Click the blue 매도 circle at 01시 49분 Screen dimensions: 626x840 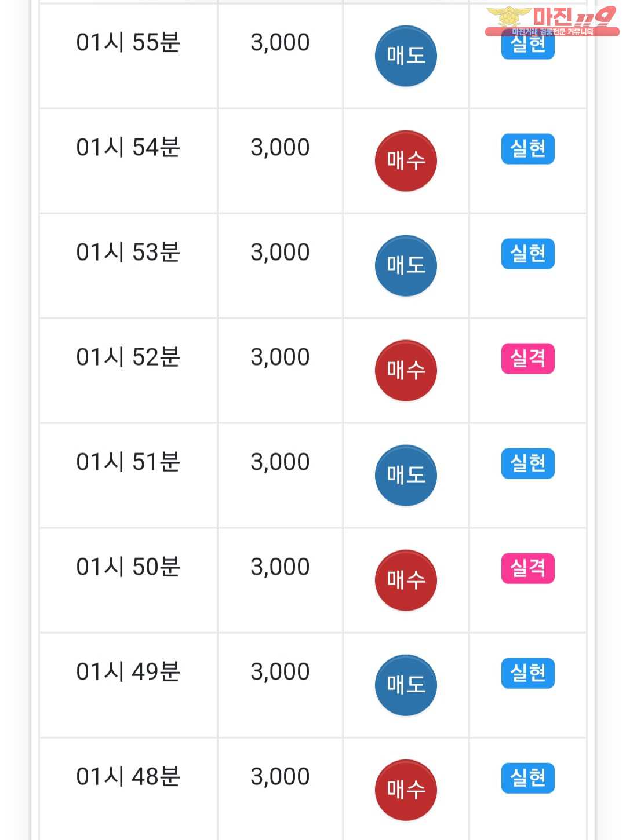[406, 685]
